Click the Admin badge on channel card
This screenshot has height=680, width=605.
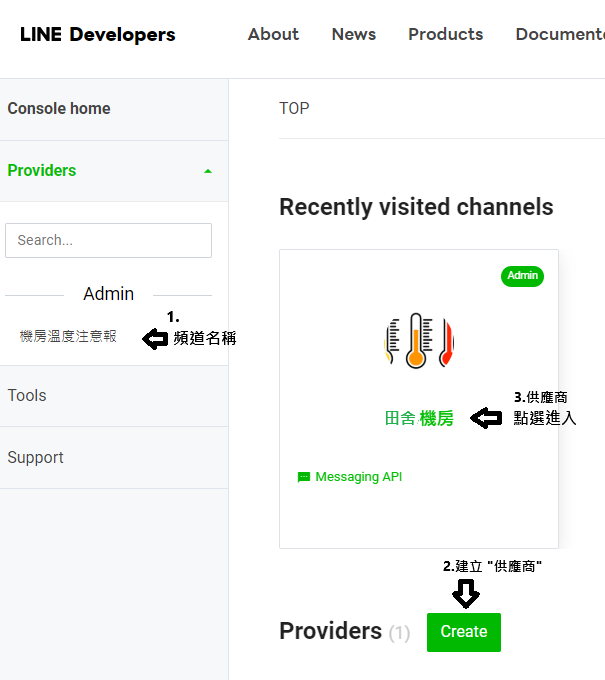522,276
